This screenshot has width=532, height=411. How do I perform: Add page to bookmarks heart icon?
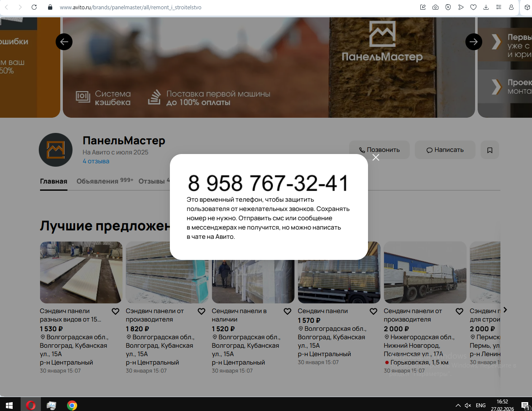click(473, 7)
